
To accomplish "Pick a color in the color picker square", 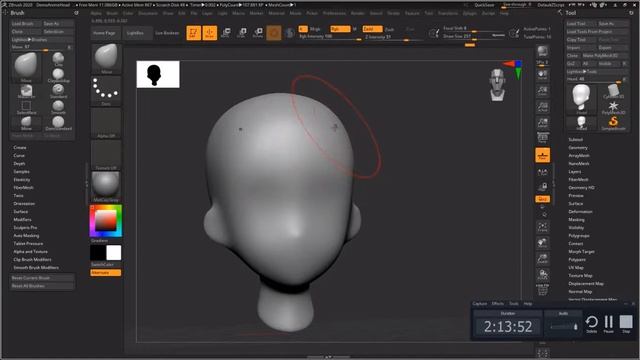I will 106,221.
